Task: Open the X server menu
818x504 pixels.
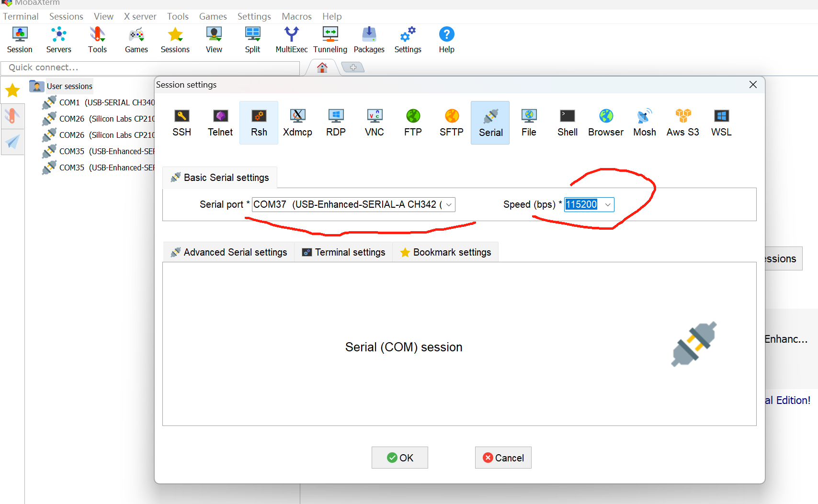Action: click(x=140, y=16)
